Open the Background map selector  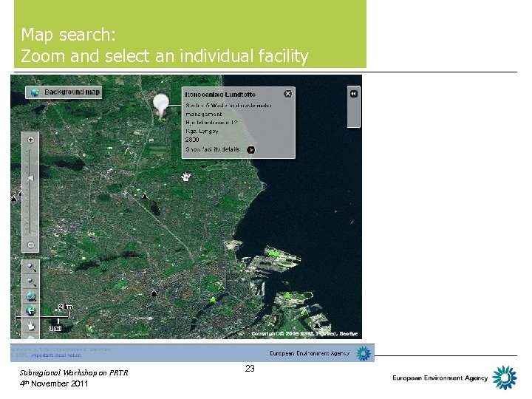tap(64, 92)
